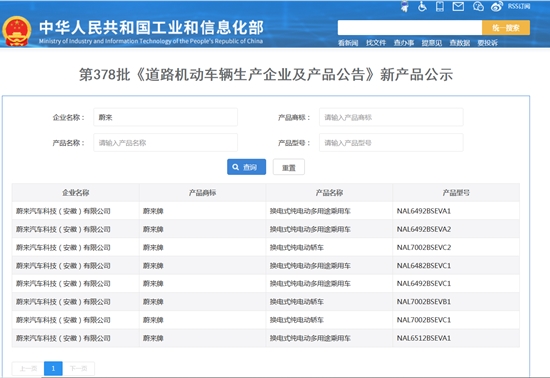Image resolution: width=550 pixels, height=378 pixels.
Task: Click 蔚来牌 trademark in NAL7002BSEVB1 row
Action: click(153, 302)
